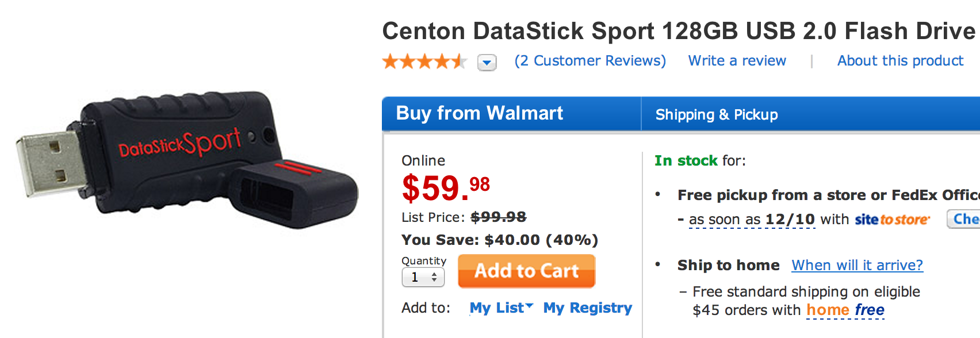This screenshot has width=980, height=338.
Task: Click the product title heading
Action: (679, 31)
